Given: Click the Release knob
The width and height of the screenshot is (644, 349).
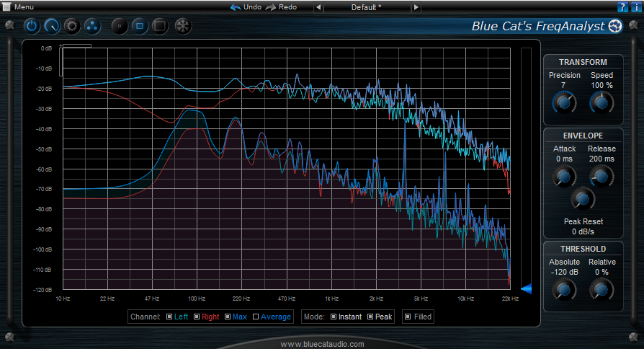Looking at the screenshot, I should 601,177.
